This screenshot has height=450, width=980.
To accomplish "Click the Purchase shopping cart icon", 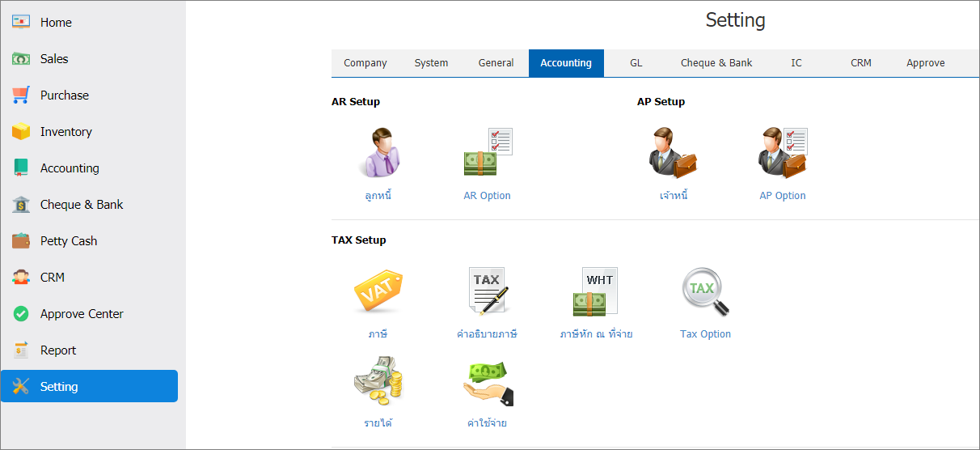I will click(x=21, y=95).
